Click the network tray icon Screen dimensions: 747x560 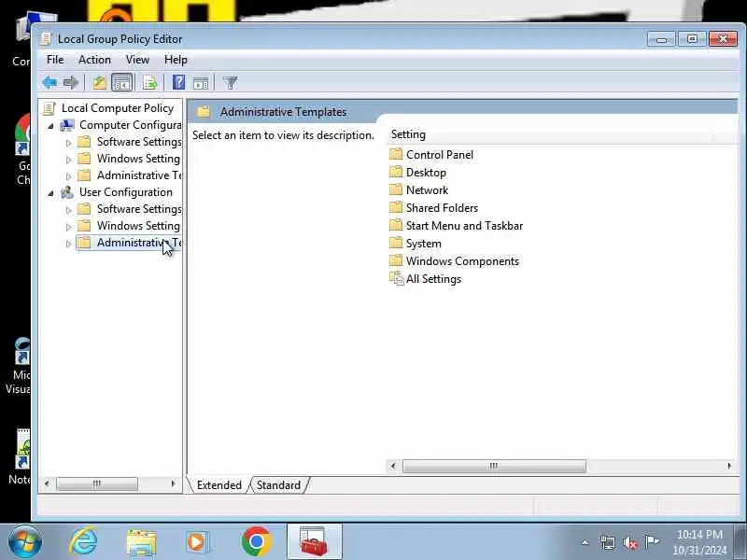(608, 542)
